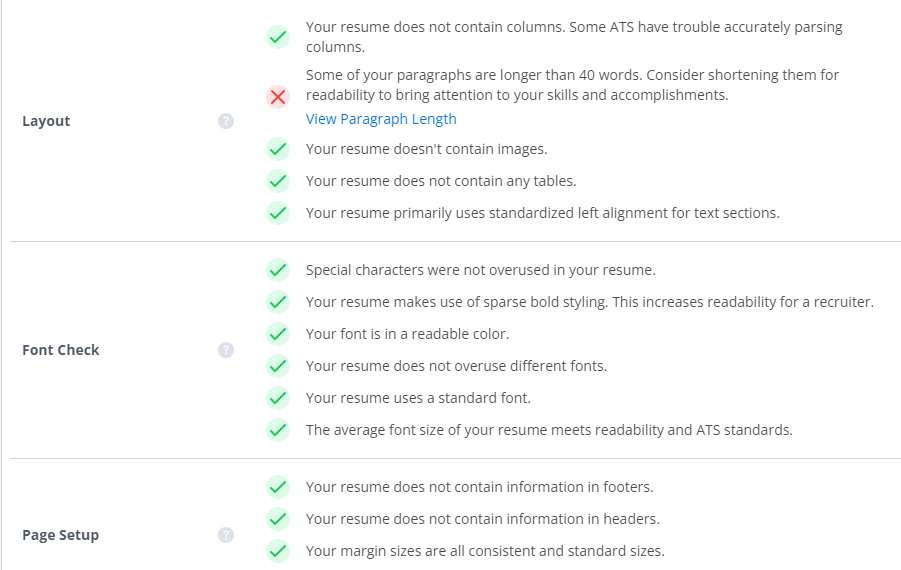Select the Layout section label
This screenshot has height=570, width=901.
(x=46, y=121)
